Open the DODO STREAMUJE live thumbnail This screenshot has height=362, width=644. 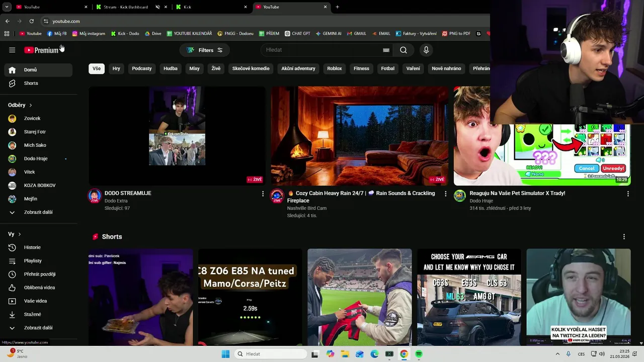(x=177, y=136)
